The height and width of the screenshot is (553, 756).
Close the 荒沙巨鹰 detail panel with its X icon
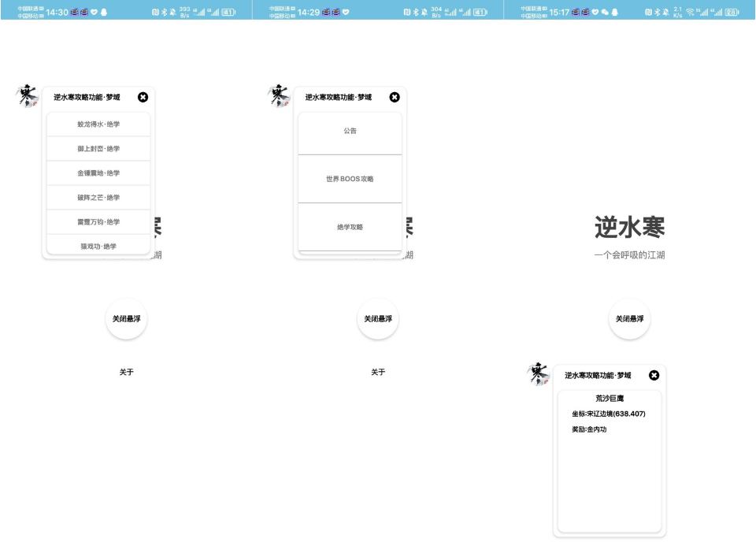(x=654, y=375)
